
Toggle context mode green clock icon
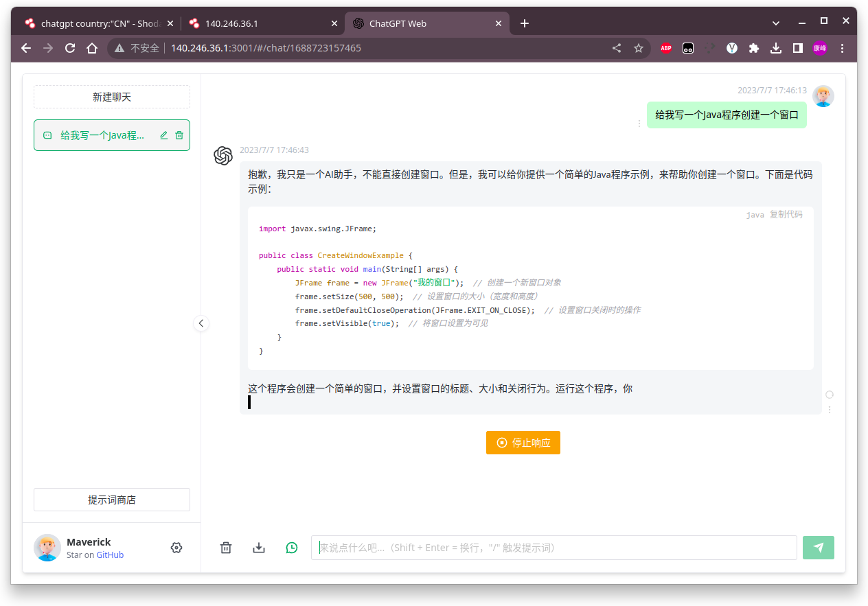[292, 548]
